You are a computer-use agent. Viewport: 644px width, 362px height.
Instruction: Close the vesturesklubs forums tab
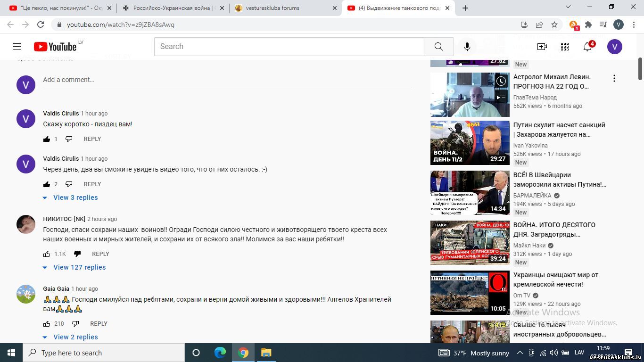335,8
